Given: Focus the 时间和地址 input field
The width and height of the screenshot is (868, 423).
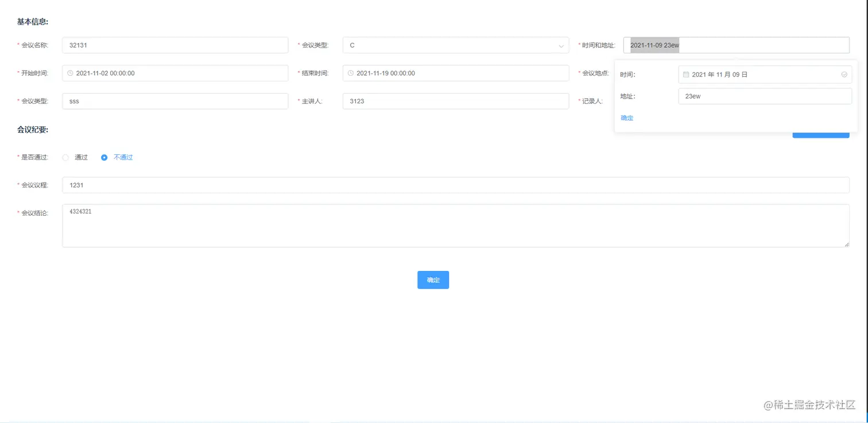Looking at the screenshot, I should (737, 45).
